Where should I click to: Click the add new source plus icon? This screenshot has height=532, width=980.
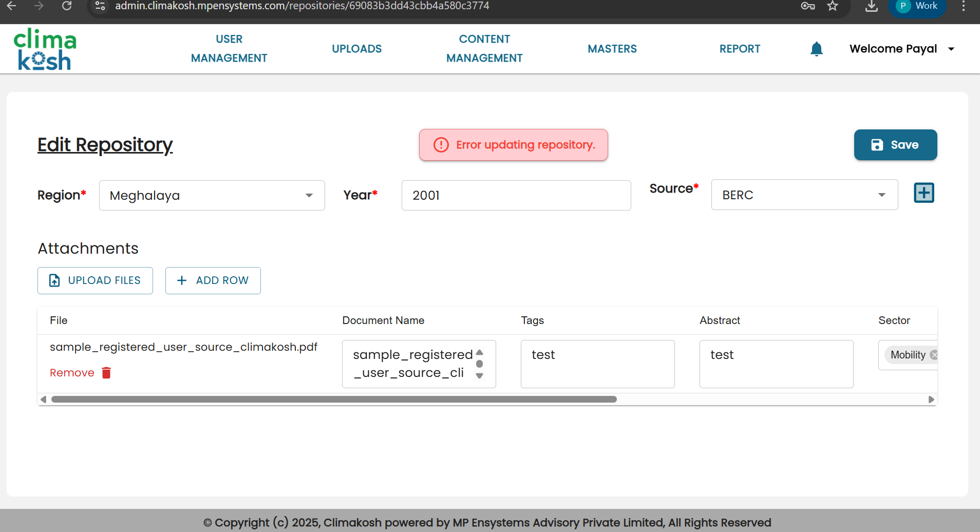click(x=924, y=193)
